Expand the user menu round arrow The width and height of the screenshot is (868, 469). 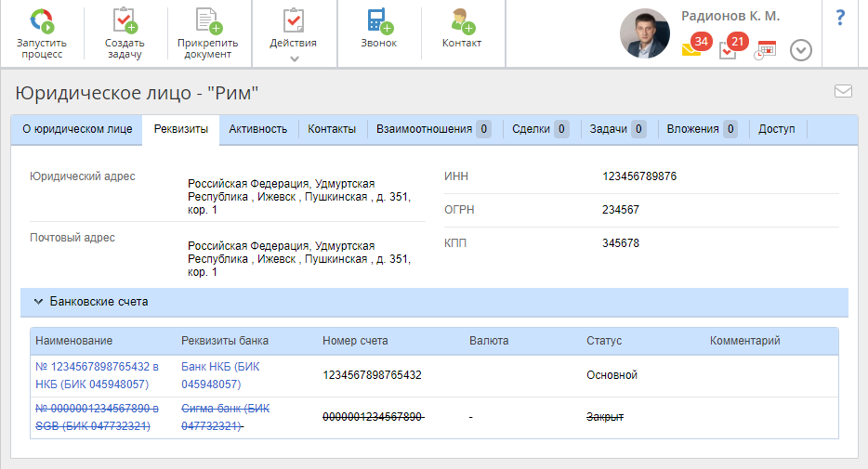801,50
